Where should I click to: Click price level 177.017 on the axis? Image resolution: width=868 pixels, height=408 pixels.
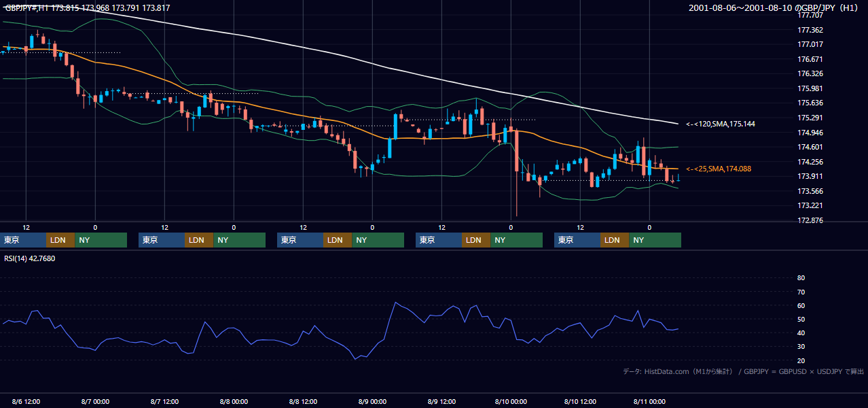point(810,45)
